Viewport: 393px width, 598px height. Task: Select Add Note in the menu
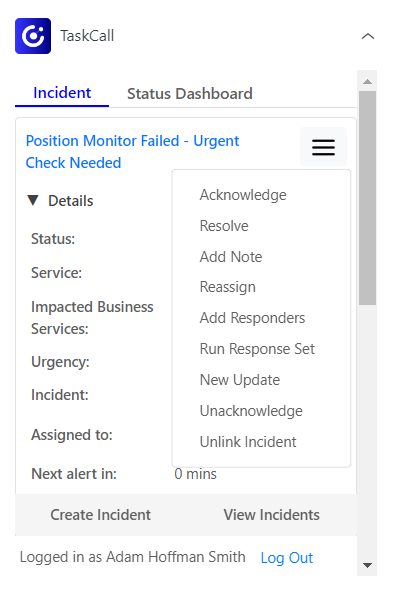tap(231, 257)
